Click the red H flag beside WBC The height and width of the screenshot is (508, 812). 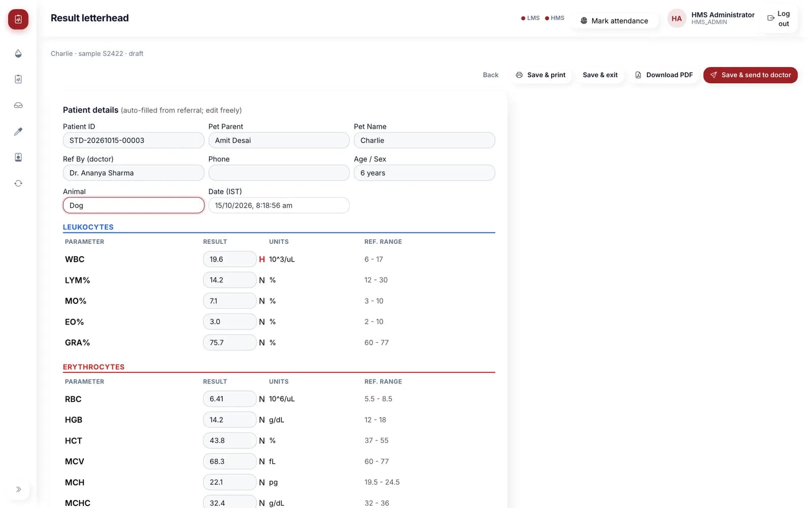pos(262,259)
